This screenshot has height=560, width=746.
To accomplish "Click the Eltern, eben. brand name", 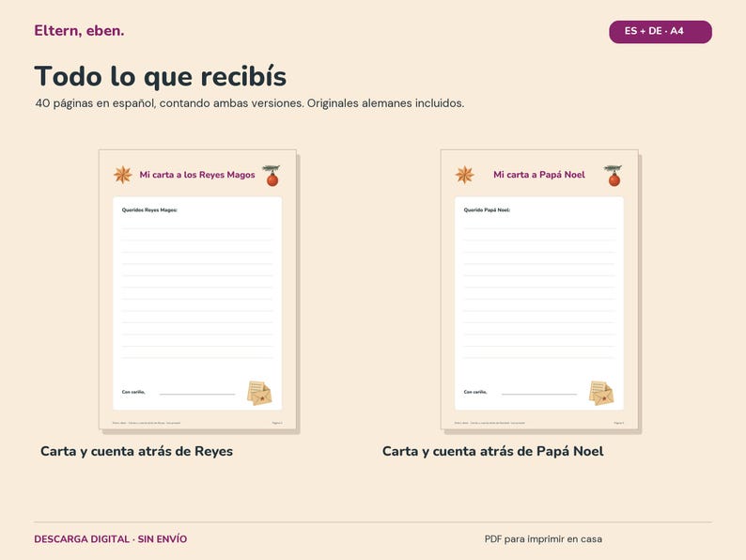I will pyautogui.click(x=79, y=30).
